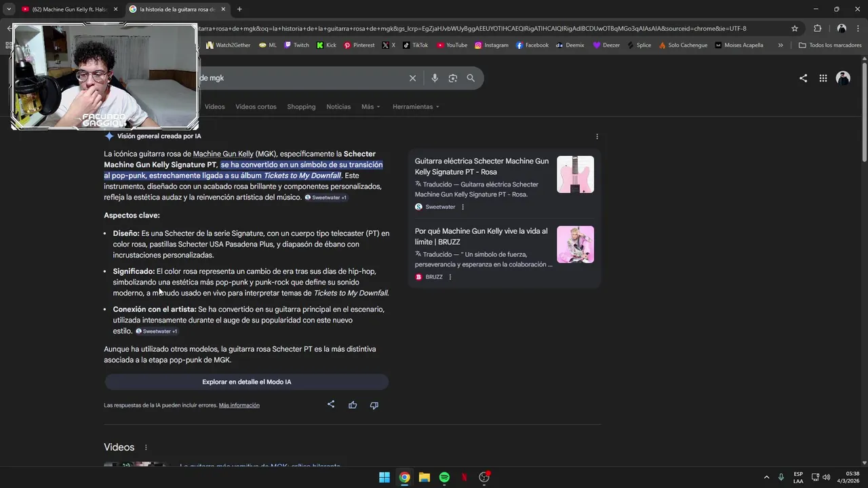Switch to the Shopping search tab

pyautogui.click(x=301, y=106)
